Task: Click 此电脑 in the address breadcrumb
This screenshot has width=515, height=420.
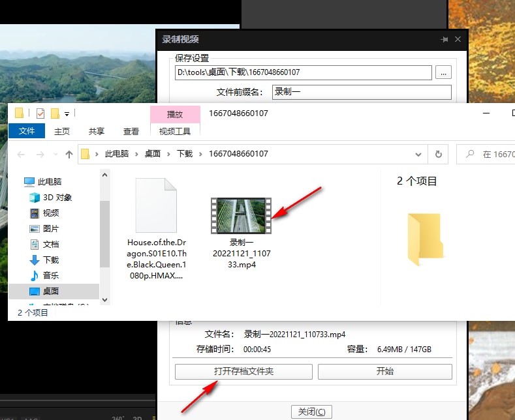Action: click(117, 154)
